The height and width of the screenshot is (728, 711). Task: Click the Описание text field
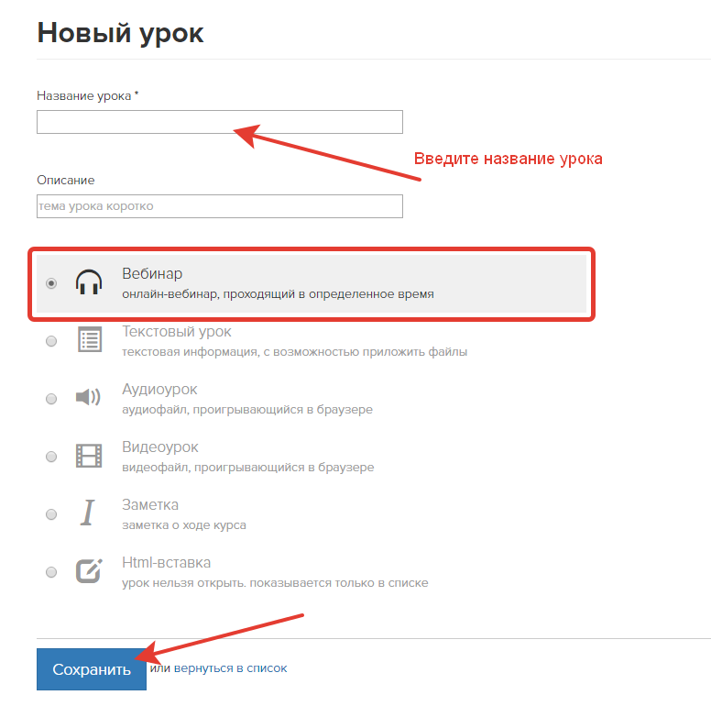220,206
